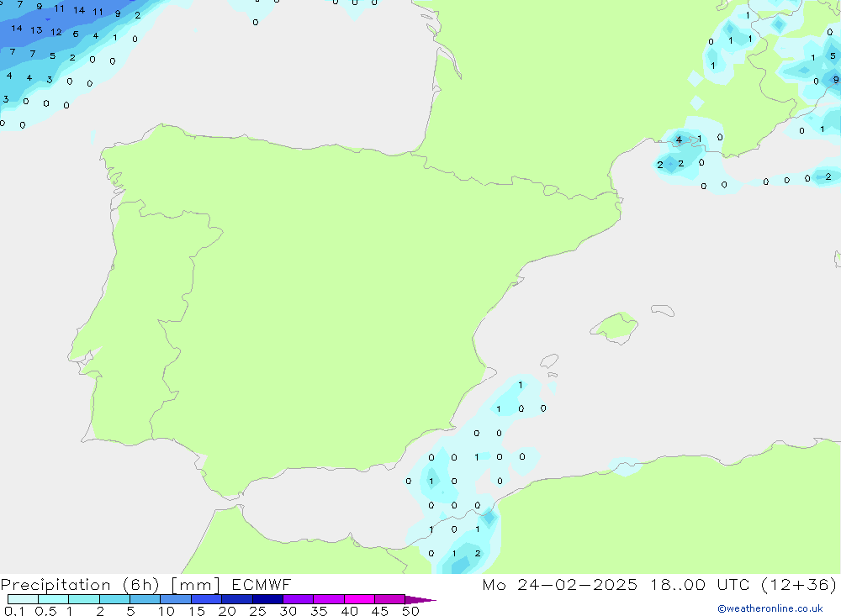841x616 pixels.
Task: Click the '40' legend scale label
Action: pyautogui.click(x=350, y=611)
